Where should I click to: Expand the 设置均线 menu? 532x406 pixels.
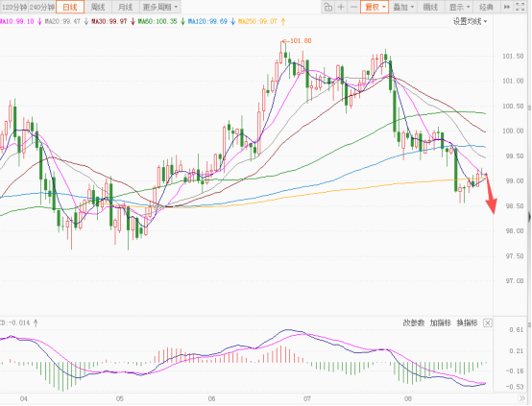point(470,21)
